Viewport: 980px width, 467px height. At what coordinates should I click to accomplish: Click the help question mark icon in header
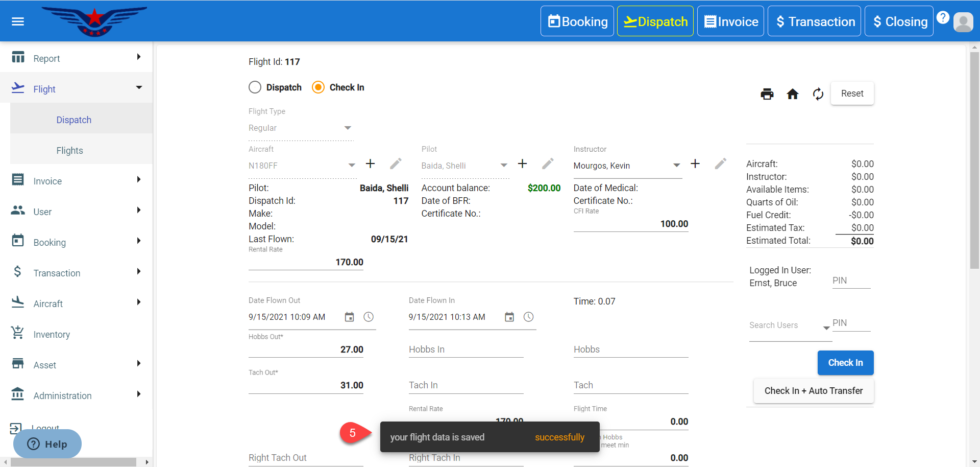pos(943,18)
